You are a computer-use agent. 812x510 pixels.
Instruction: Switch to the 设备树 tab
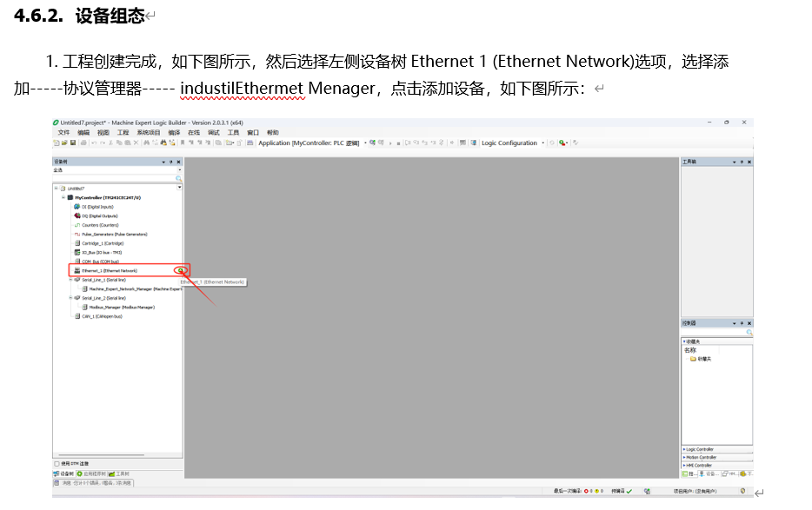[63, 474]
